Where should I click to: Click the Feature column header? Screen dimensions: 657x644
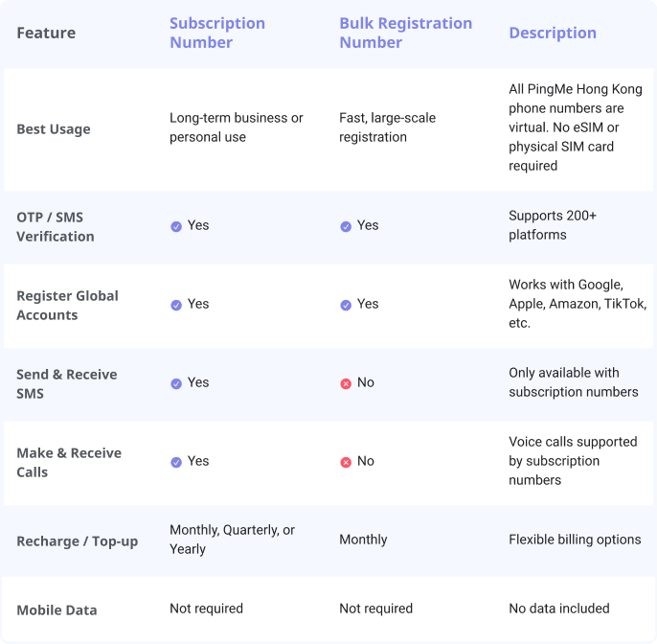(x=46, y=33)
